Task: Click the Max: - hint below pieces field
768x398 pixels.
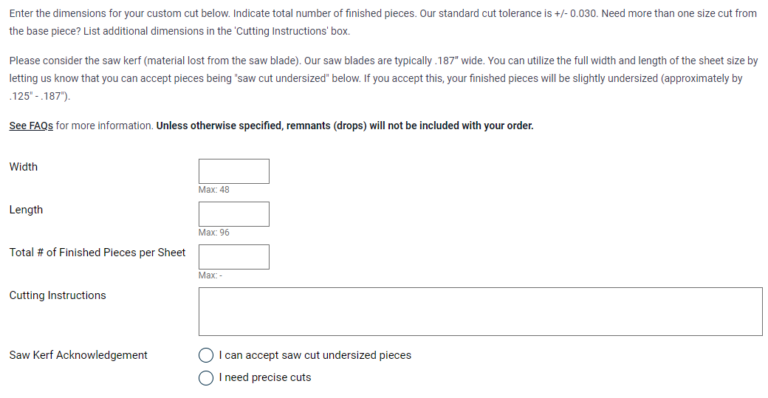Action: click(x=210, y=275)
